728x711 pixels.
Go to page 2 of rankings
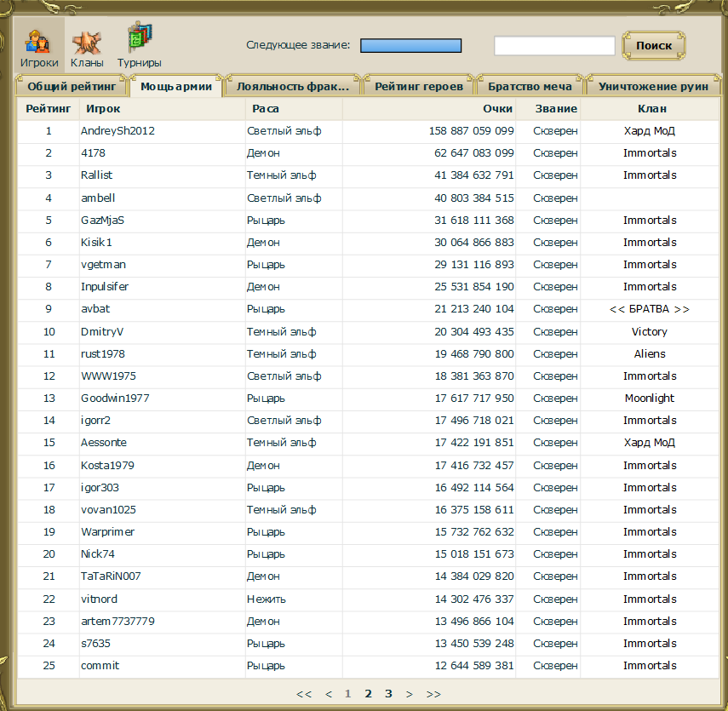pos(368,694)
